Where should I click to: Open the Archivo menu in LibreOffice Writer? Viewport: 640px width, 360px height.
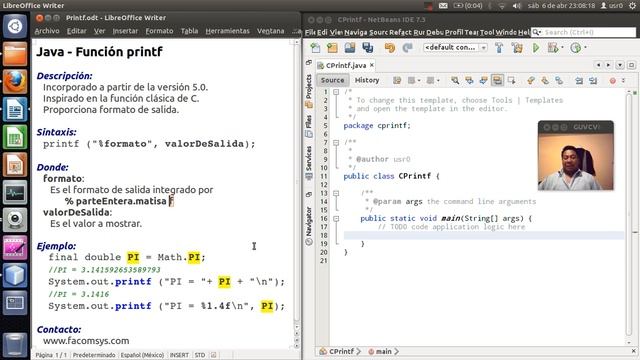coord(47,31)
